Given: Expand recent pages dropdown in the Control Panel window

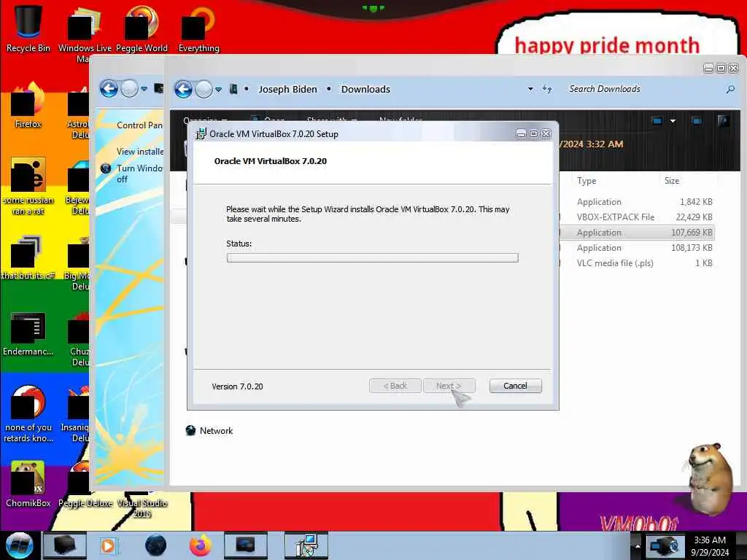Looking at the screenshot, I should point(144,89).
